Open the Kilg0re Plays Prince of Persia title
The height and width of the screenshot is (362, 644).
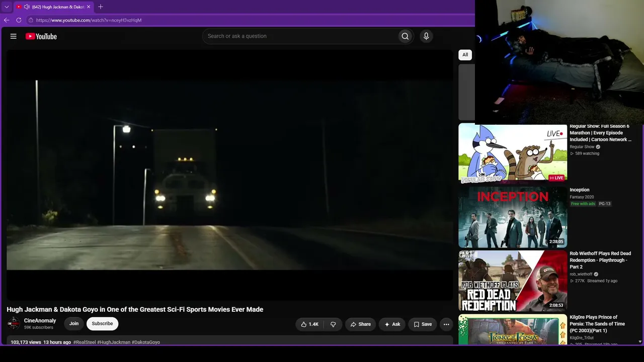(597, 324)
